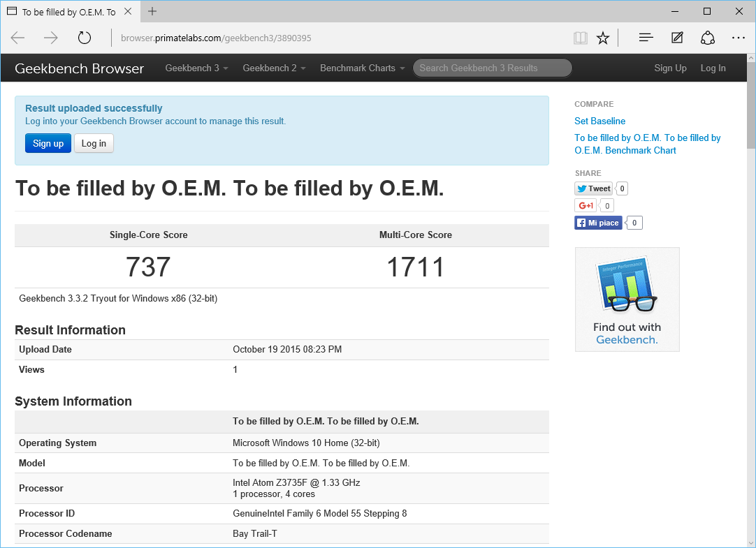Click the 'Operating System' row label

(57, 443)
